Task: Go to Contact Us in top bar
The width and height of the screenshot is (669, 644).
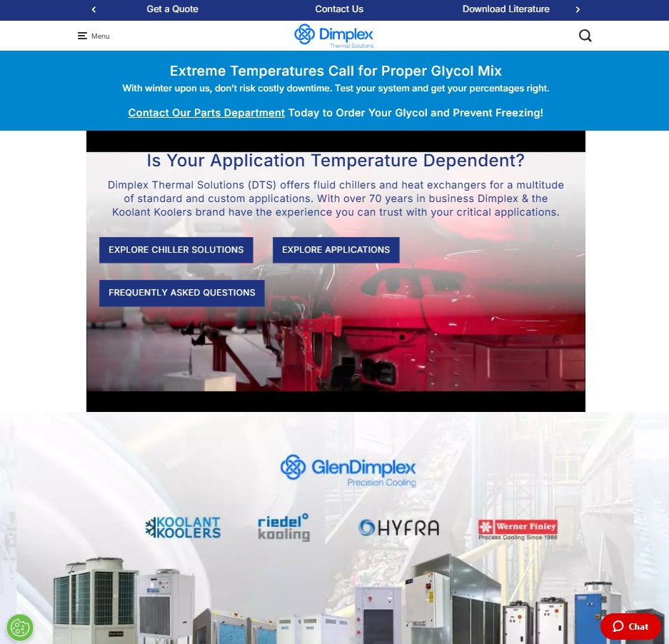Action: tap(339, 9)
